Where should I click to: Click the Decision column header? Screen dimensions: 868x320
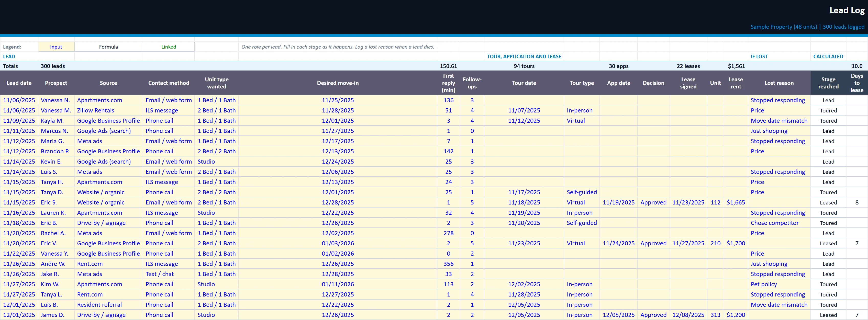[653, 83]
